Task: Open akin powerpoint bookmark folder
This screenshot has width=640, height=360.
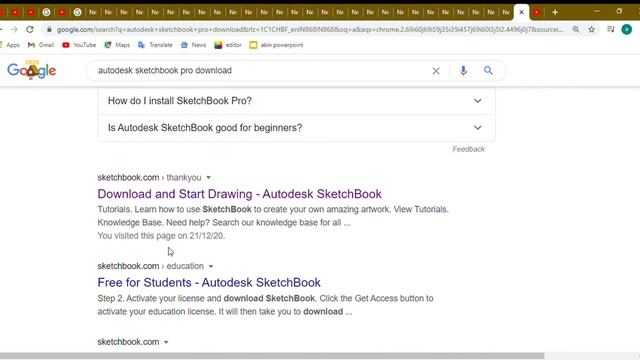Action: [276, 45]
